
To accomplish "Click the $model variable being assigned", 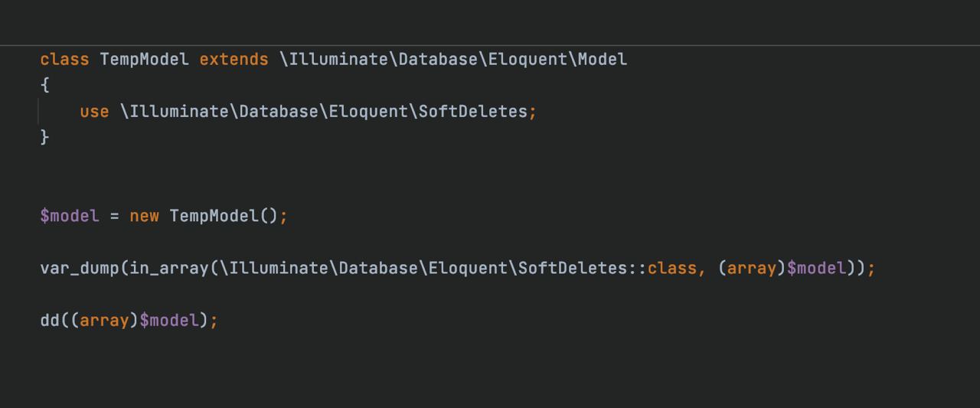I will pyautogui.click(x=70, y=216).
